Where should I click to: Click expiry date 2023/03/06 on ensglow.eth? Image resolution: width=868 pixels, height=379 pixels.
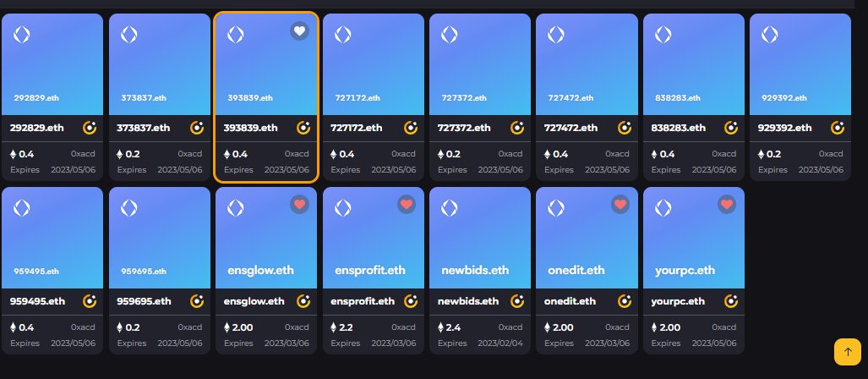click(x=287, y=343)
